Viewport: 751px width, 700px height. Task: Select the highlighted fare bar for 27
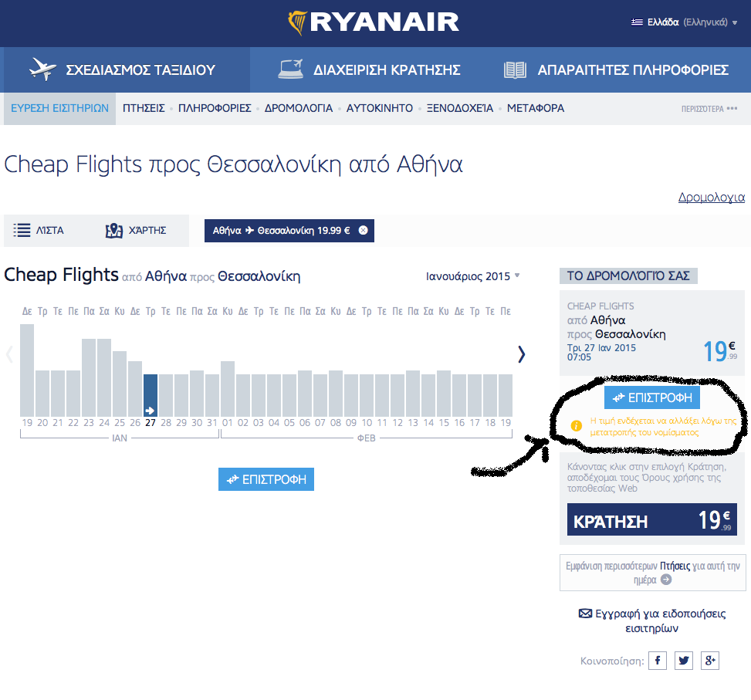pos(151,395)
